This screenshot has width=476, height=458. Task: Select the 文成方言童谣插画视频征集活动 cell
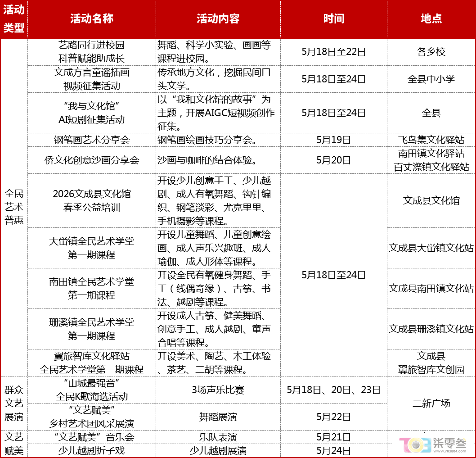click(92, 79)
